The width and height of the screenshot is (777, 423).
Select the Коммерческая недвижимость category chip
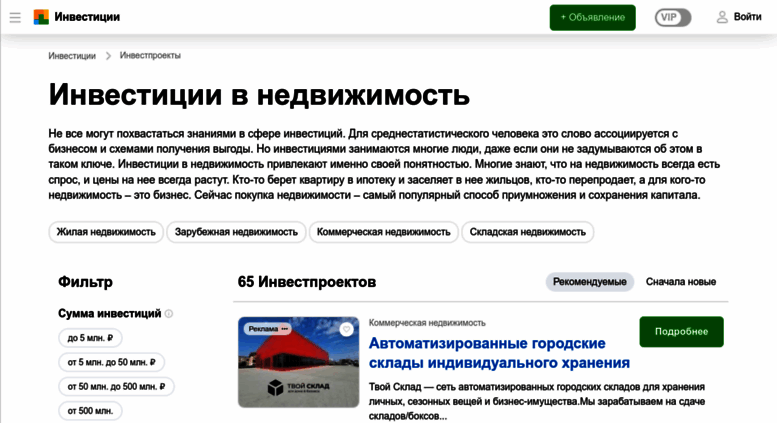coord(384,232)
